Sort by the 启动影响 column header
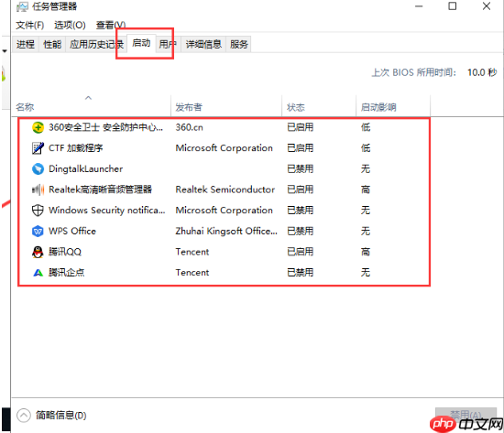This screenshot has height=433, width=504. tap(393, 106)
